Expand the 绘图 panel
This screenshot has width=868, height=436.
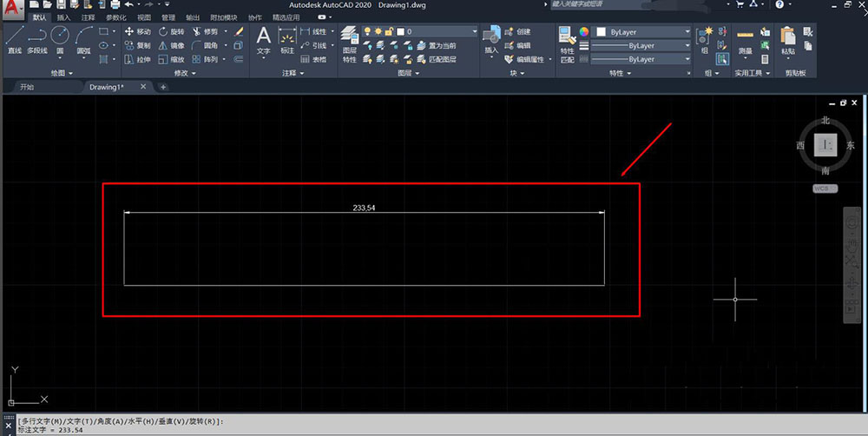[62, 73]
